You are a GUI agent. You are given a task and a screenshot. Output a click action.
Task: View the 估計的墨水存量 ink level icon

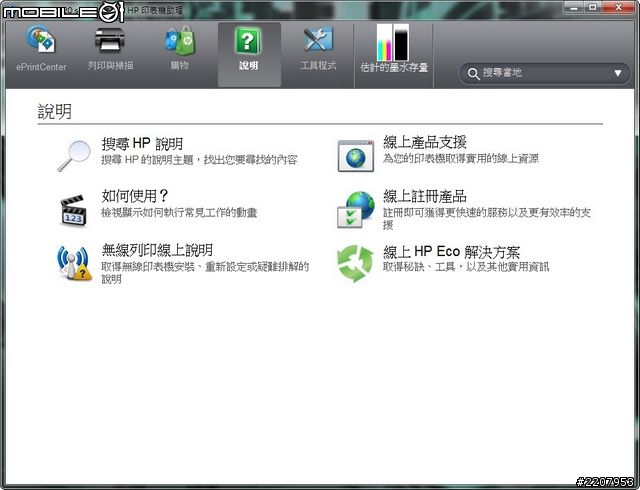[x=393, y=42]
